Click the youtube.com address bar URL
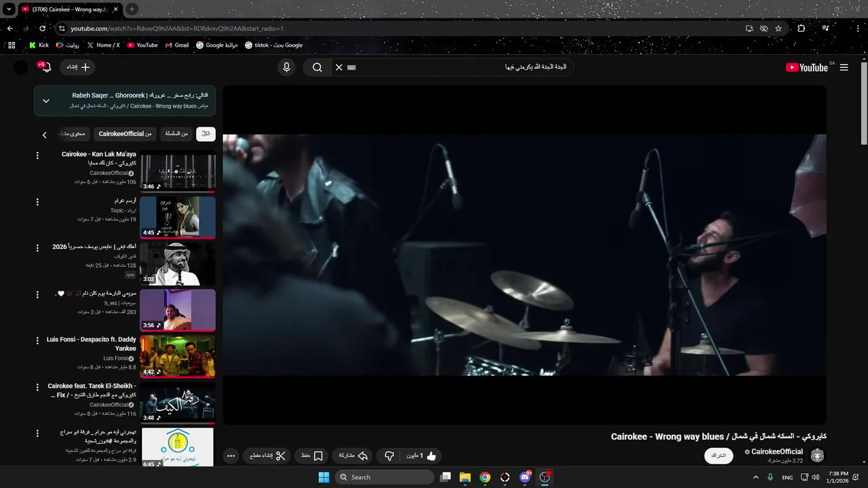Screen dimensions: 868x488 pyautogui.click(x=177, y=28)
